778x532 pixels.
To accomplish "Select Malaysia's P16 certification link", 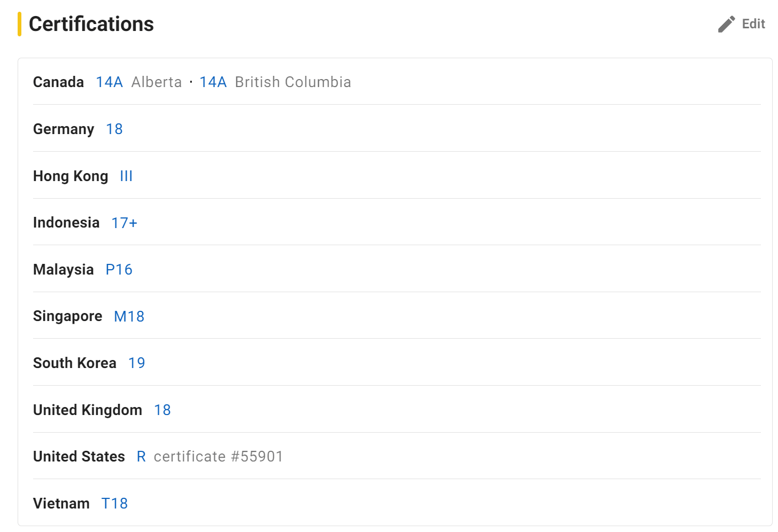I will coord(119,270).
